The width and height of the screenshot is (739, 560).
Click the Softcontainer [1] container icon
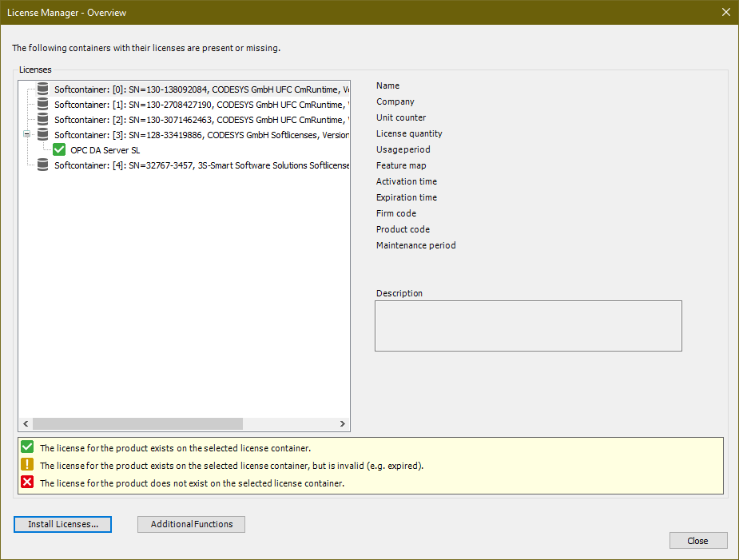[42, 105]
